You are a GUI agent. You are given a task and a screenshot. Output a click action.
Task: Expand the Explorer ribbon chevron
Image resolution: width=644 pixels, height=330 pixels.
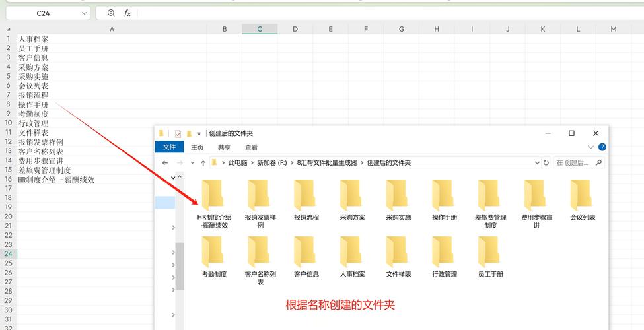click(x=590, y=147)
